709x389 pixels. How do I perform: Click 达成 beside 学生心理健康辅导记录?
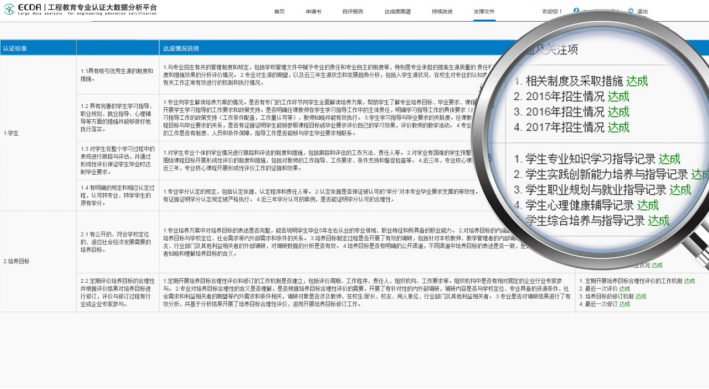click(648, 205)
